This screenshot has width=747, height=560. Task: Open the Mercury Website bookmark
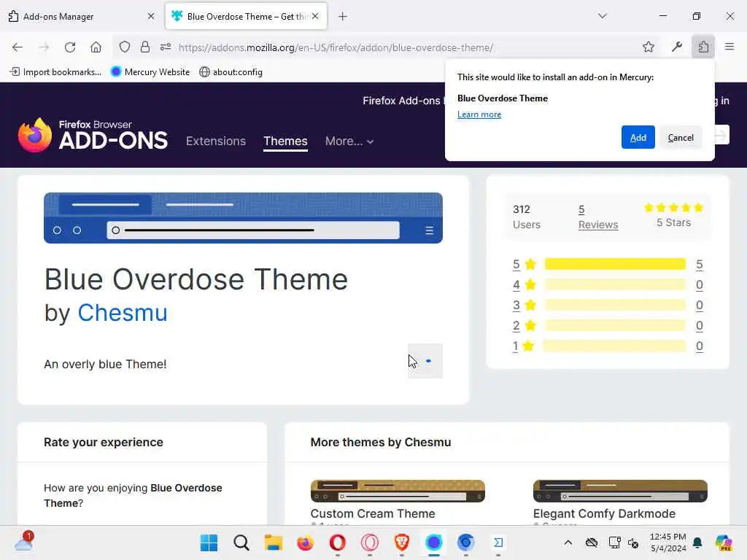pos(150,72)
